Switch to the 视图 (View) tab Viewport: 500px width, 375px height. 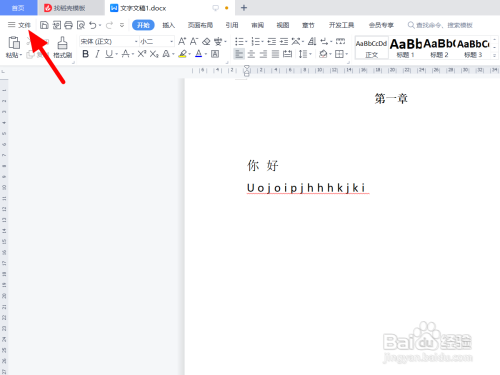click(x=283, y=25)
